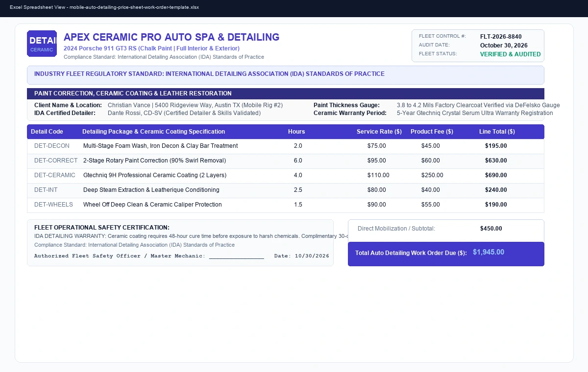The image size is (588, 372).
Task: Select the 3.8 to 4.2 Mils Factory Clearcoat value
Action: [478, 105]
